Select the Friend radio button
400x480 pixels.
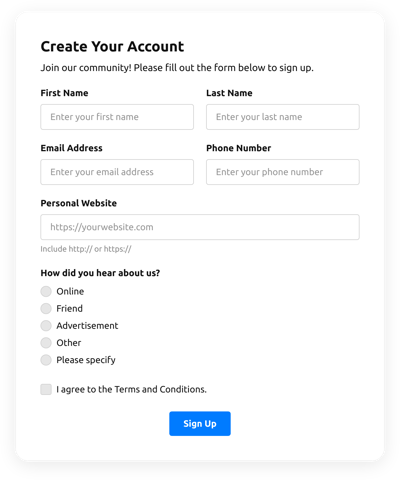[x=46, y=308]
